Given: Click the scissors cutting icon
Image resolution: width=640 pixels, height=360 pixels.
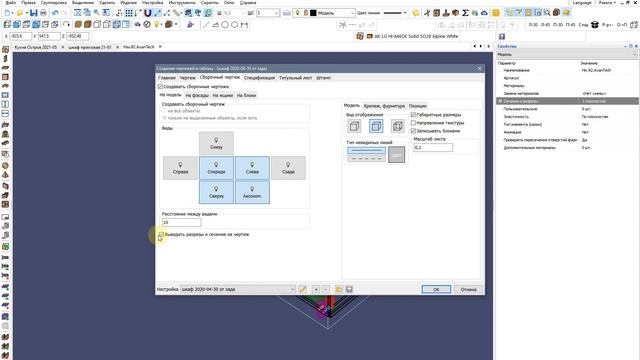Looking at the screenshot, I should point(427,13).
